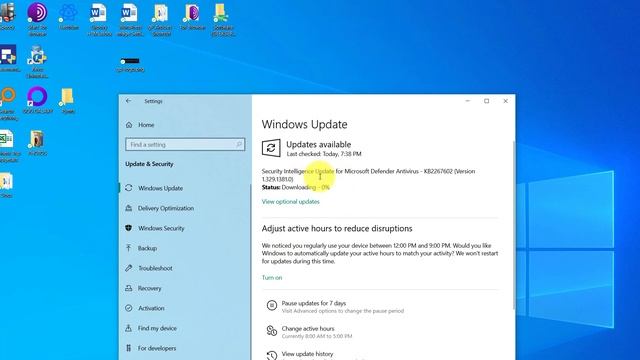Select the orange ring desktop shortcut
Image resolution: width=640 pixels, height=360 pixels.
click(x=8, y=96)
